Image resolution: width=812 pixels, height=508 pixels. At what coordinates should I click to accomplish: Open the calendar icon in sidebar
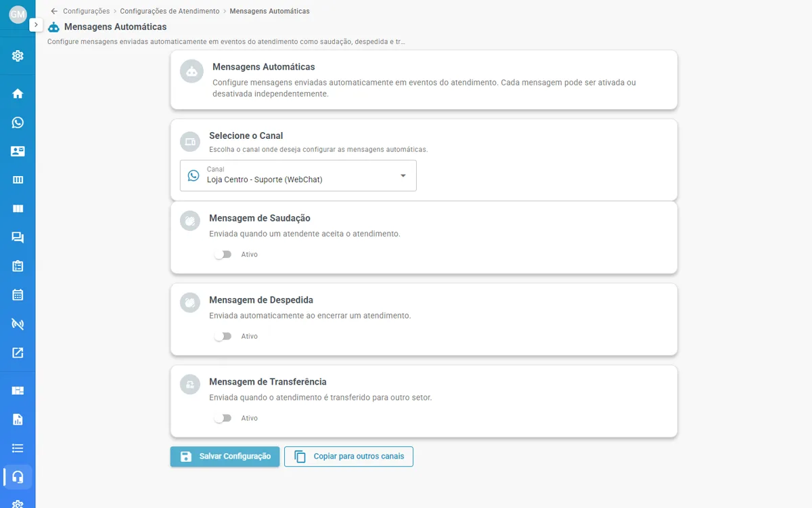[18, 295]
